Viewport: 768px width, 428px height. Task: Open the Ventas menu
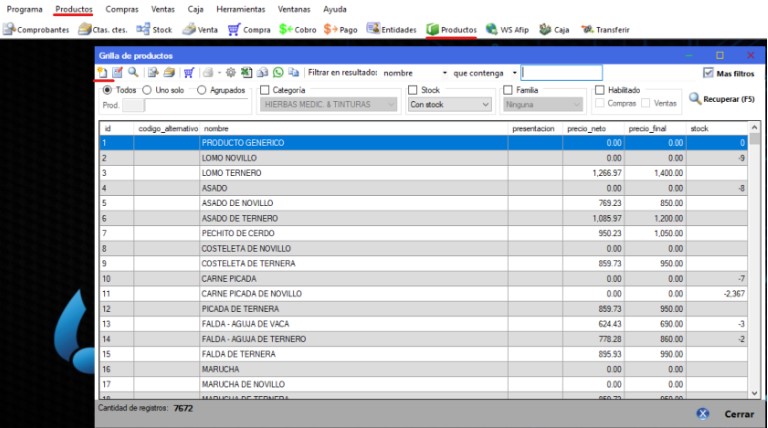163,9
